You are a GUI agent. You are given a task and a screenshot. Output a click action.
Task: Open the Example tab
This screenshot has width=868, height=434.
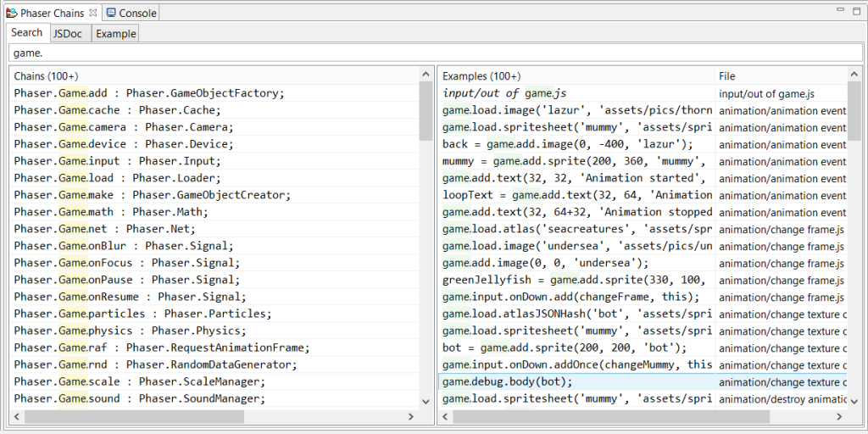(115, 34)
